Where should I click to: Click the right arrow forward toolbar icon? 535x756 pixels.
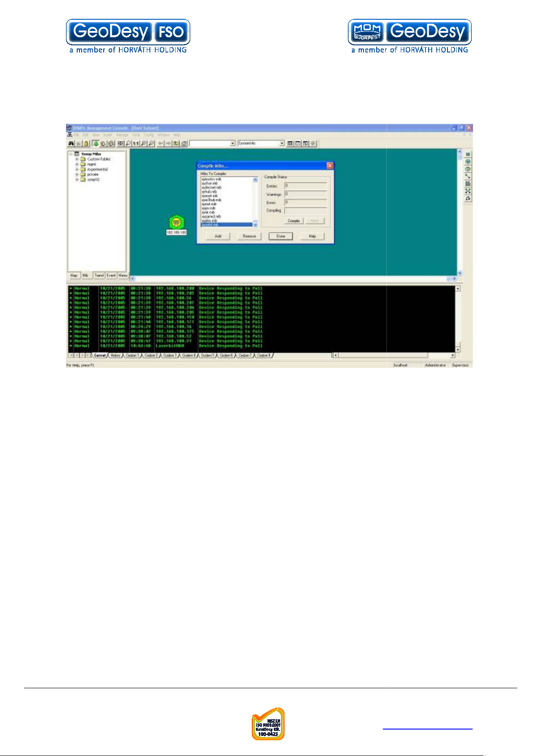tap(168, 144)
